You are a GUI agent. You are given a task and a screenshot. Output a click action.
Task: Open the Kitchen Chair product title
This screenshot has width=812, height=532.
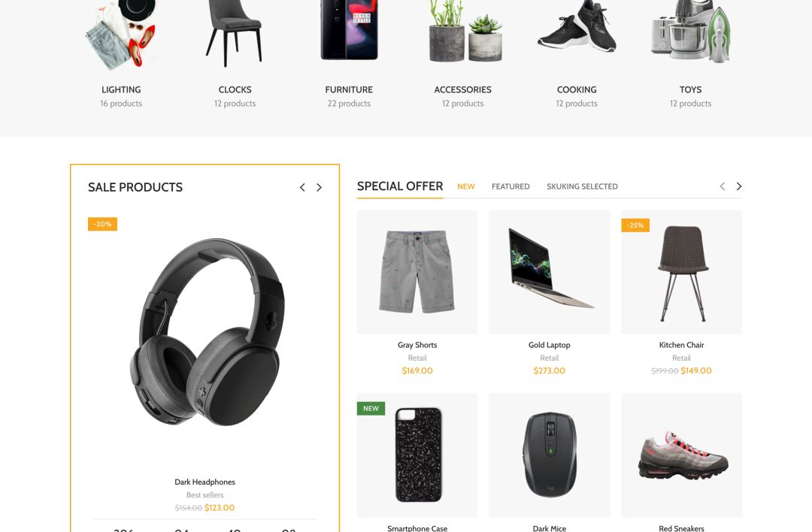681,345
